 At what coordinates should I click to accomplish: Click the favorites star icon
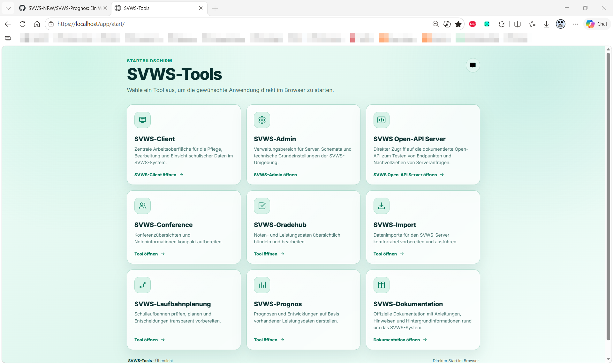click(458, 24)
